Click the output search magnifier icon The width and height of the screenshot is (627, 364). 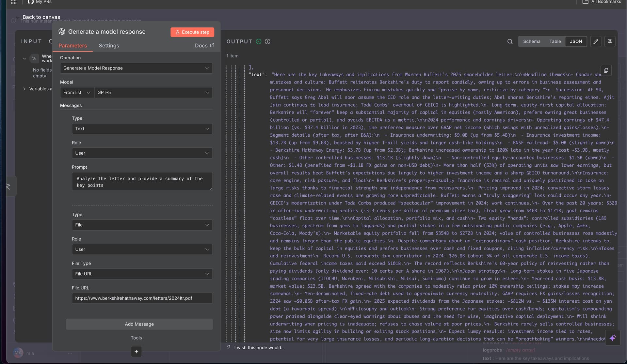(510, 41)
